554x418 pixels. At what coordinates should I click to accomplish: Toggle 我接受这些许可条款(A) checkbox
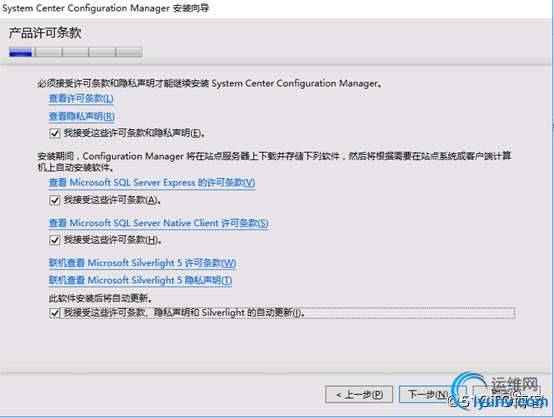pos(54,200)
